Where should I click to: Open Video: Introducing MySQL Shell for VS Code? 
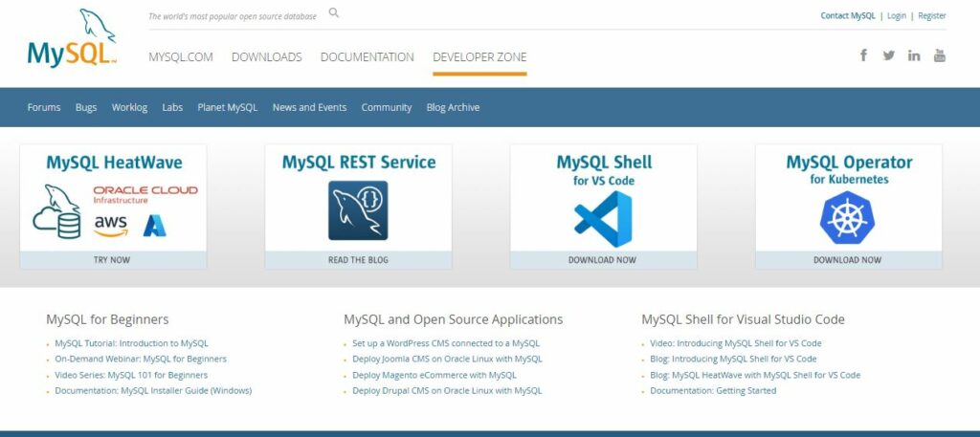[x=736, y=343]
